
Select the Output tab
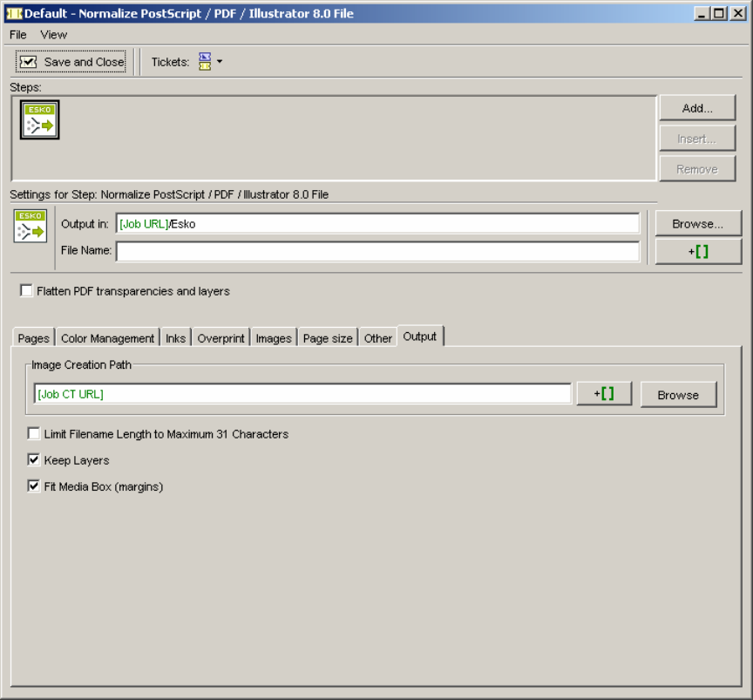(x=420, y=336)
